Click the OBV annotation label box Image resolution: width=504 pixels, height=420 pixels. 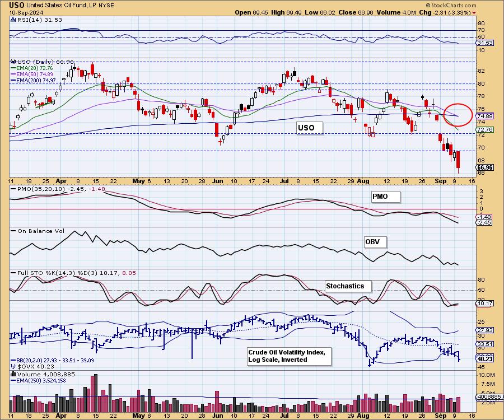375,242
